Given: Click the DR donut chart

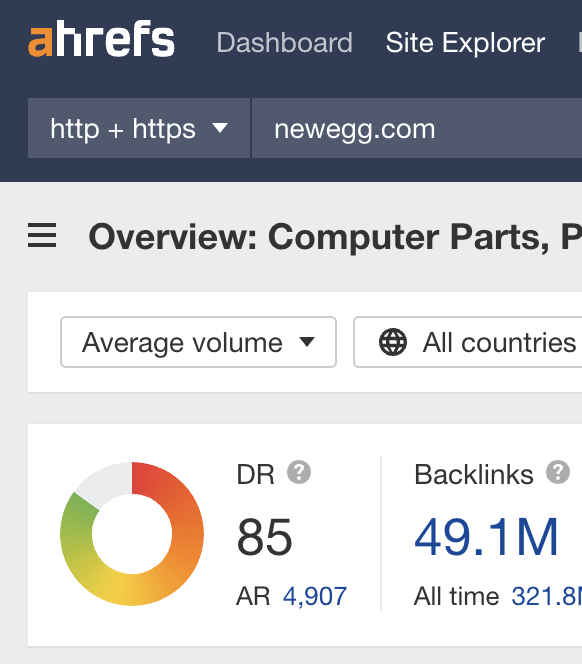Looking at the screenshot, I should [132, 534].
